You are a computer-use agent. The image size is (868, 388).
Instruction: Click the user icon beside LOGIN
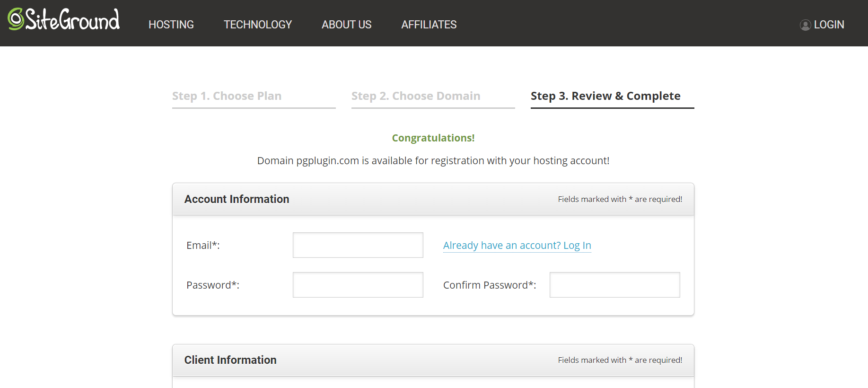click(x=805, y=25)
